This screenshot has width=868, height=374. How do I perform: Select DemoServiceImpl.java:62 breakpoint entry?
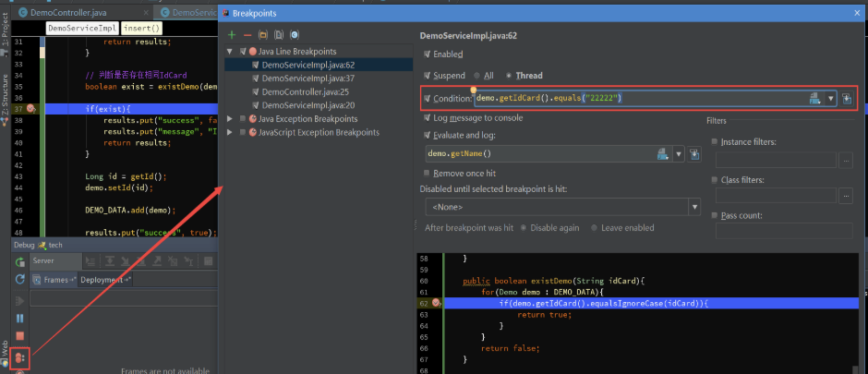coord(319,65)
